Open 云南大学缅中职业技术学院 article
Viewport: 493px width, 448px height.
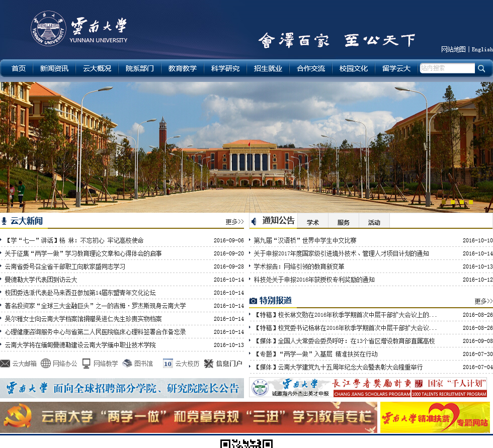click(x=80, y=345)
